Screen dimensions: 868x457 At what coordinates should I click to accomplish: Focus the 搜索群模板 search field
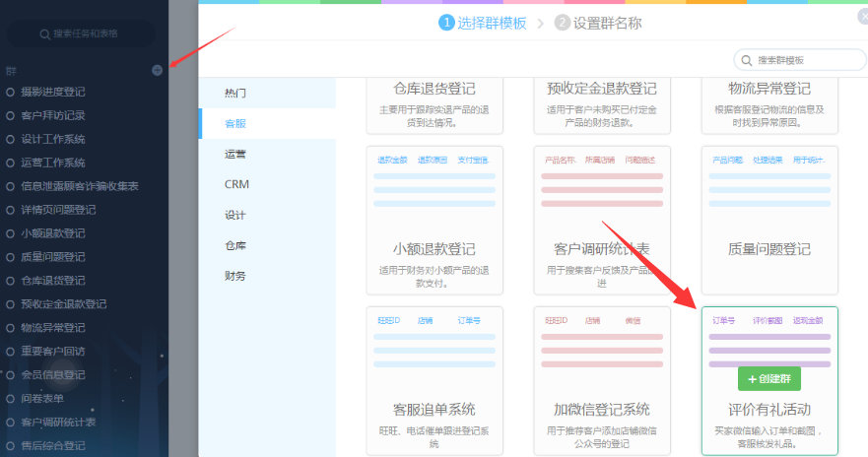click(x=800, y=60)
